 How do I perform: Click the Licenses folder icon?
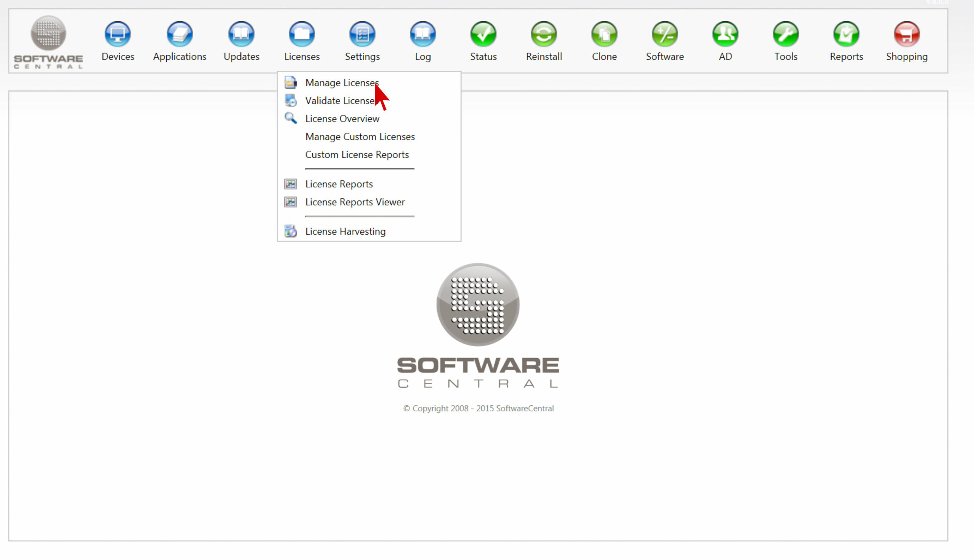(302, 34)
